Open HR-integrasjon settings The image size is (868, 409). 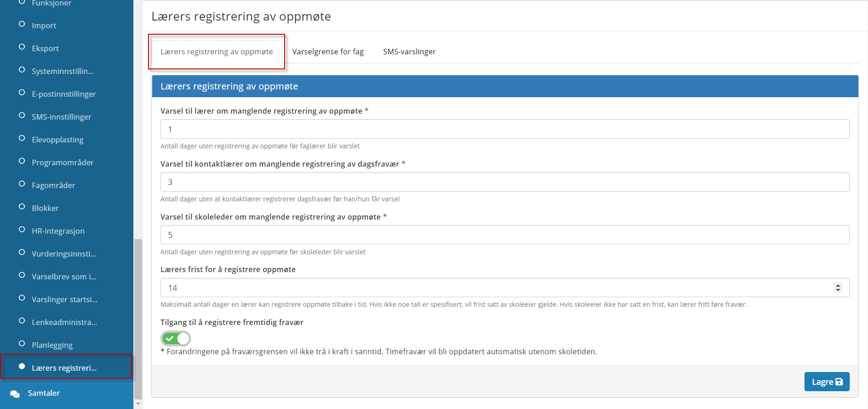pyautogui.click(x=58, y=231)
